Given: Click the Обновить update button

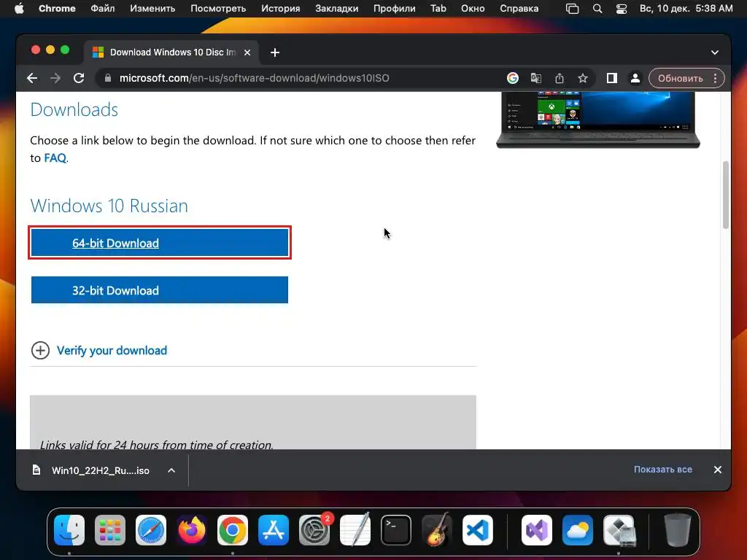Looking at the screenshot, I should tap(681, 78).
